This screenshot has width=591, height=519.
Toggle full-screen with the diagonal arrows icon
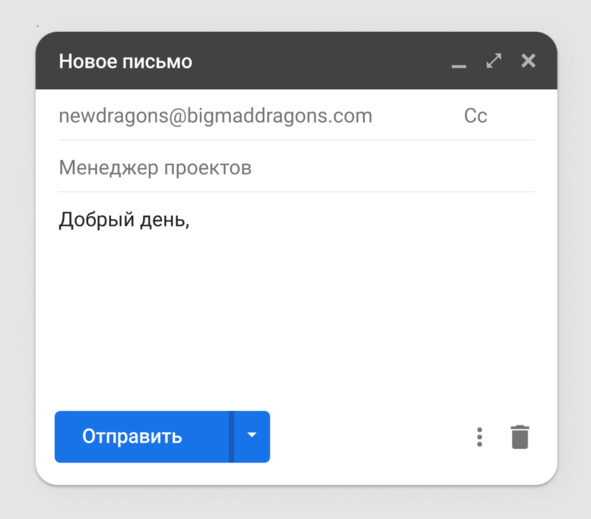[494, 61]
